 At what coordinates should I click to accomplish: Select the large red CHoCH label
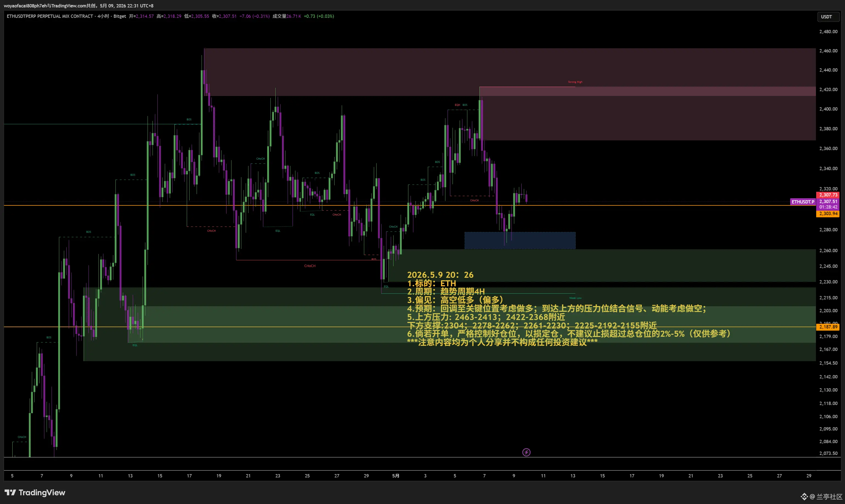[x=310, y=266]
